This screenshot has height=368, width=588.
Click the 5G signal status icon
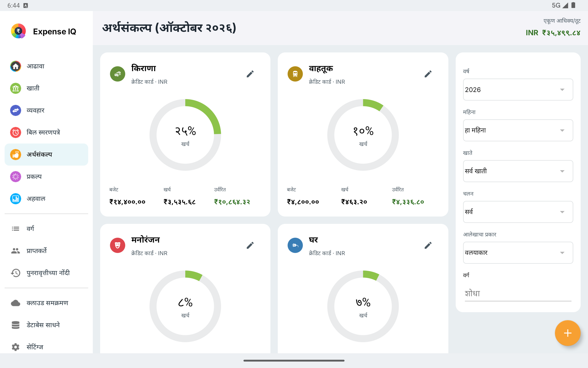point(560,5)
